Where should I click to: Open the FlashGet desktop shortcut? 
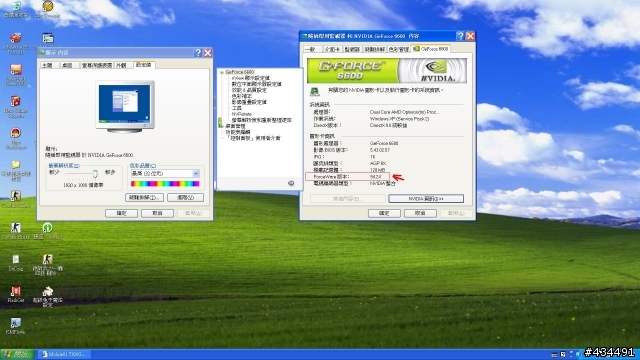(16, 293)
